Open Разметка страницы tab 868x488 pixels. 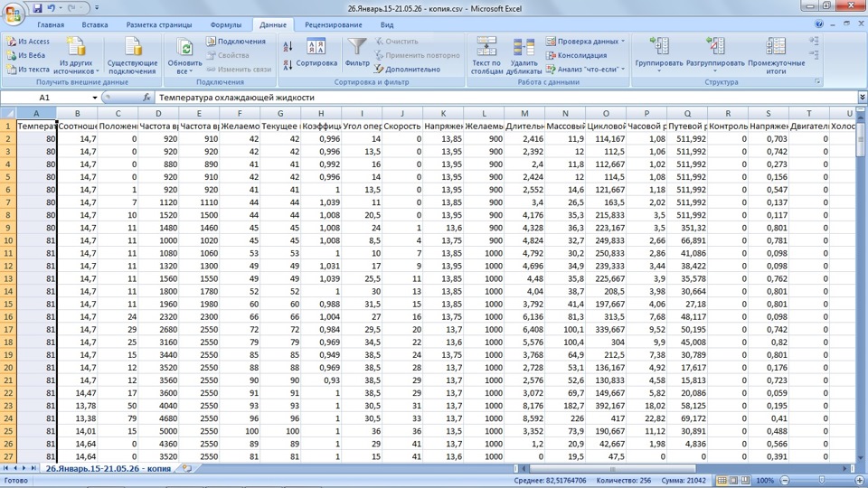click(159, 25)
